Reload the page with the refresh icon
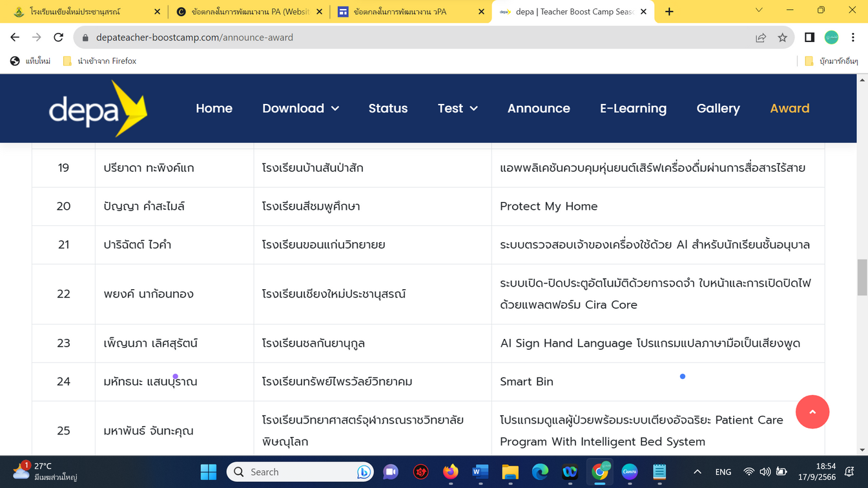This screenshot has height=488, width=868. [x=58, y=37]
